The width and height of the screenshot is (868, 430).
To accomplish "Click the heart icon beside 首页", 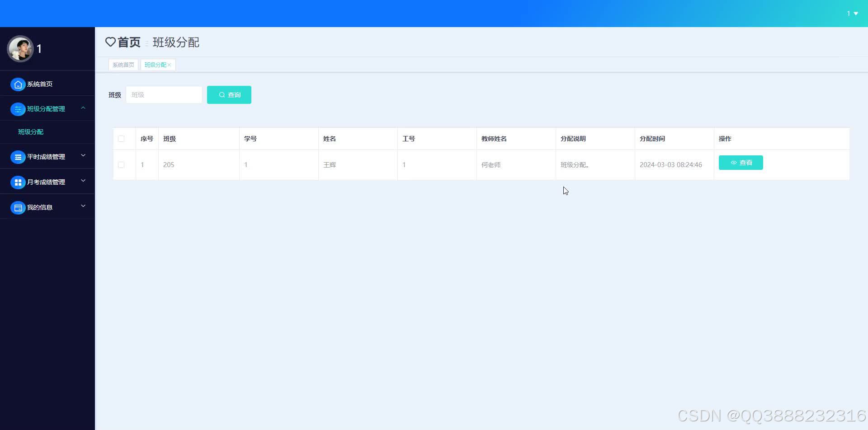I will pyautogui.click(x=110, y=42).
